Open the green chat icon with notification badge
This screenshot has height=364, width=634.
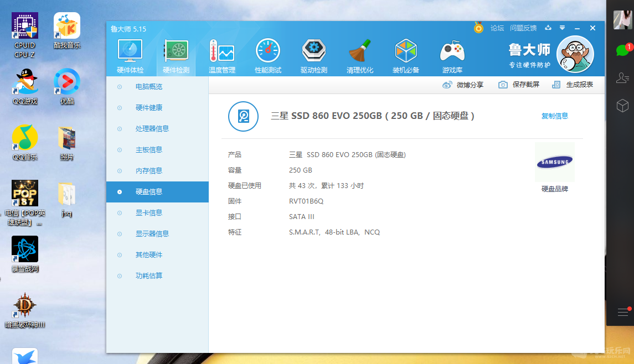[623, 50]
